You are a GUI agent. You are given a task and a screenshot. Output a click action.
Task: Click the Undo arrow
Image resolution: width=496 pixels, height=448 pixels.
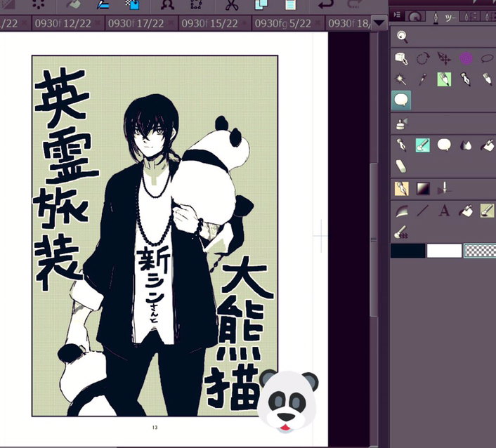point(326,4)
